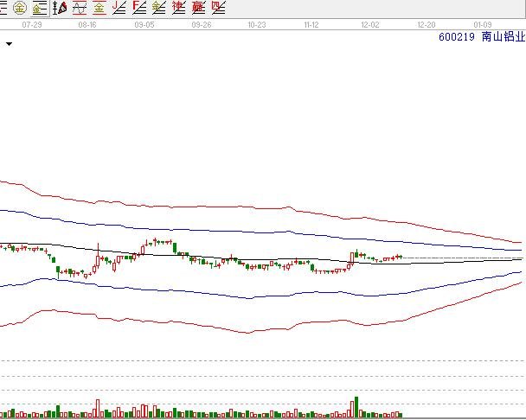Click the tallest green volume bar near 12-02

click(356, 407)
